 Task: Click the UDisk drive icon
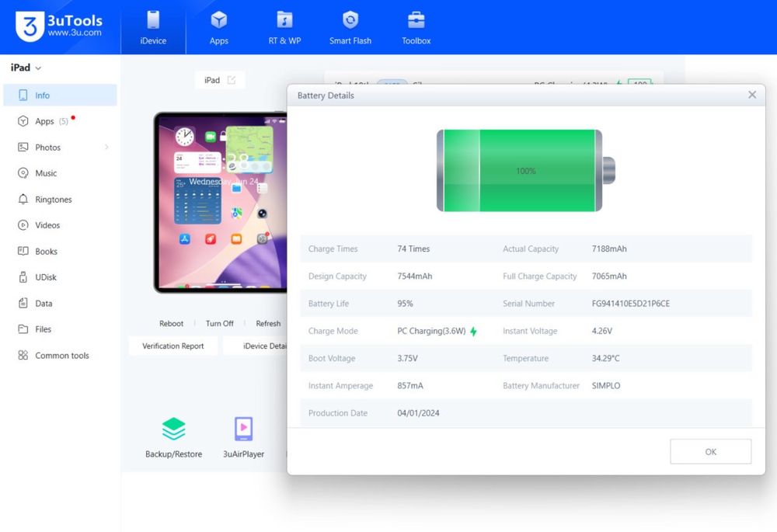[23, 277]
